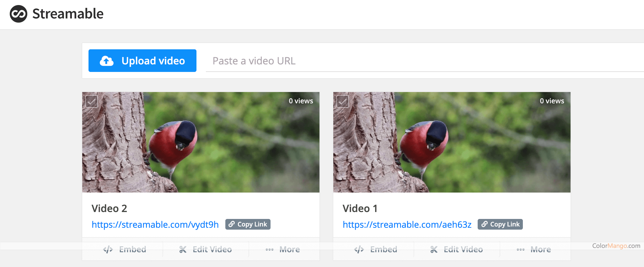Expand the More menu for Video 1

click(534, 249)
